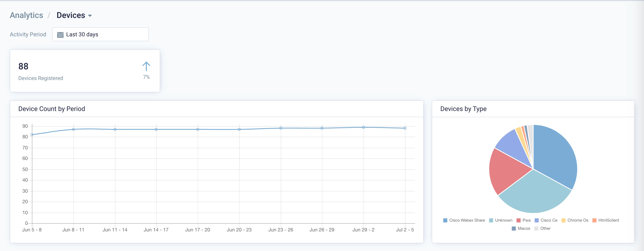This screenshot has height=251, width=644.
Task: Click the 7% change value
Action: point(146,77)
